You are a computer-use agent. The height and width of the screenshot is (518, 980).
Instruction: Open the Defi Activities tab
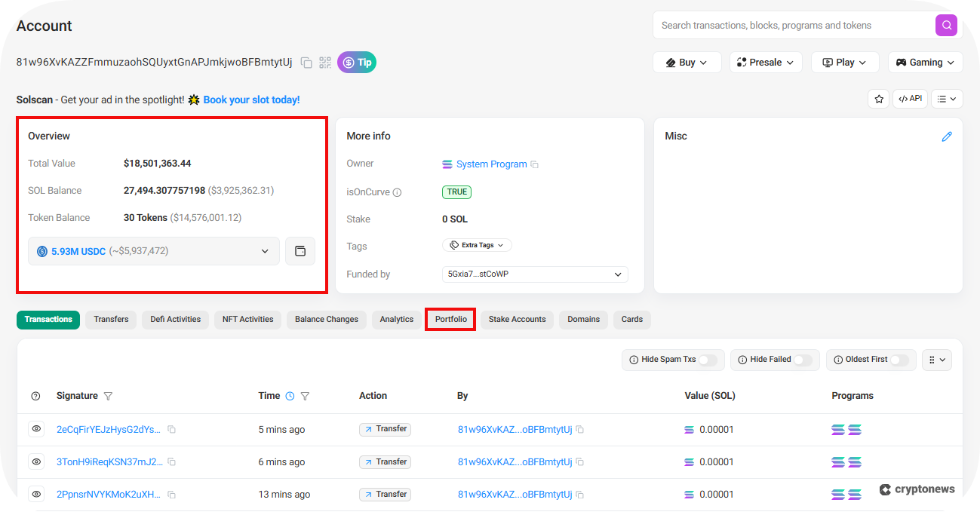click(175, 319)
